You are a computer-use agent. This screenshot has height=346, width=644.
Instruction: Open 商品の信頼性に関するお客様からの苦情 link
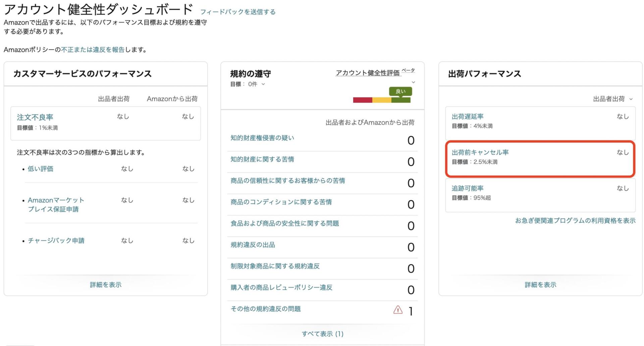click(288, 181)
